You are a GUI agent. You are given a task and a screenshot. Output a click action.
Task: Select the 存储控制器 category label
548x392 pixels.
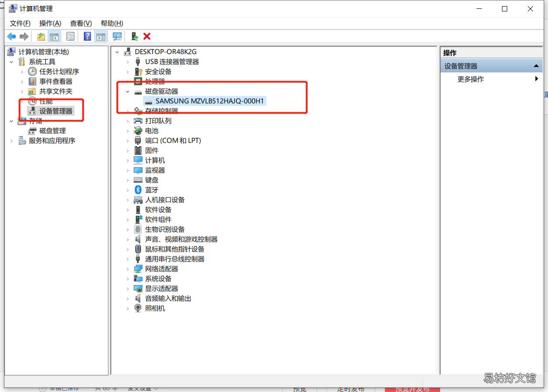[x=162, y=111]
